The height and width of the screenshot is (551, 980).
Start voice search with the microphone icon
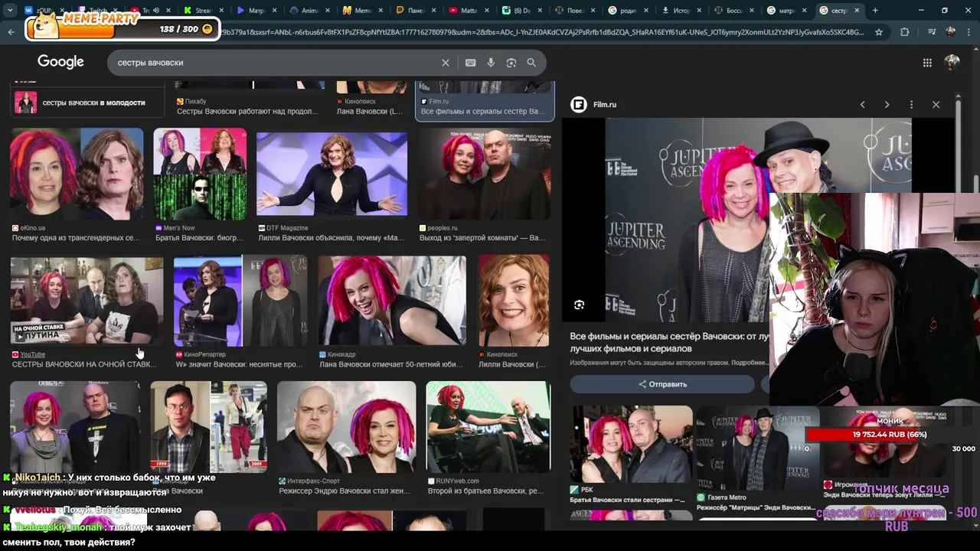tap(491, 63)
